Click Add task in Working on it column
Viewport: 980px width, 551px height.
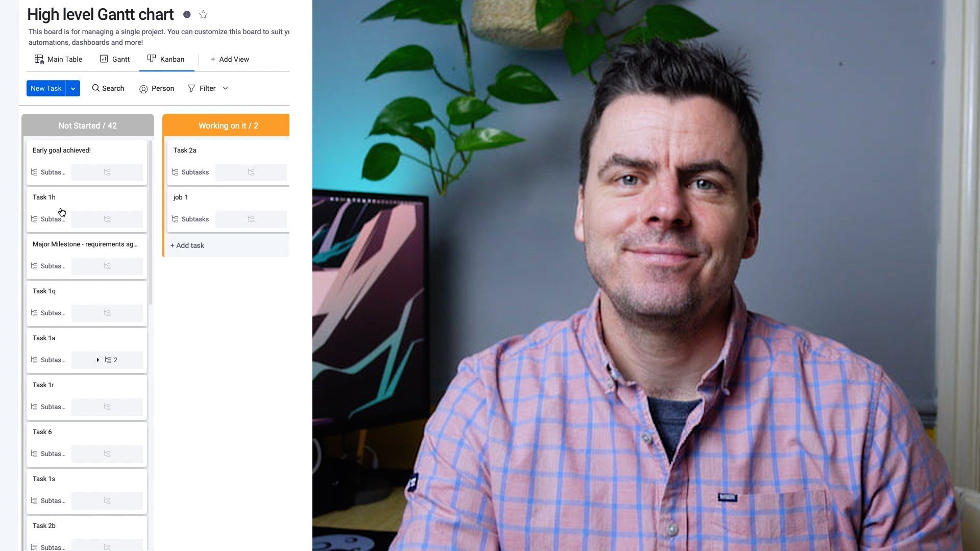click(x=187, y=245)
